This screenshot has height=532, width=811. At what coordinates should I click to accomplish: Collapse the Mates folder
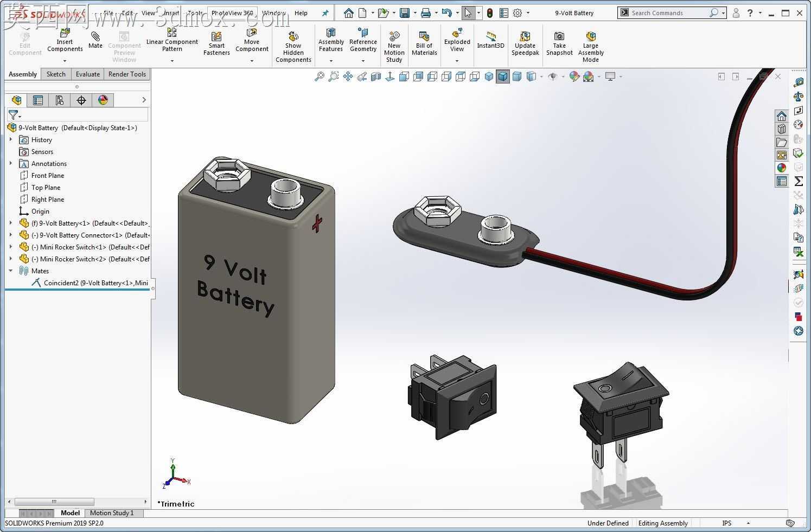tap(11, 271)
